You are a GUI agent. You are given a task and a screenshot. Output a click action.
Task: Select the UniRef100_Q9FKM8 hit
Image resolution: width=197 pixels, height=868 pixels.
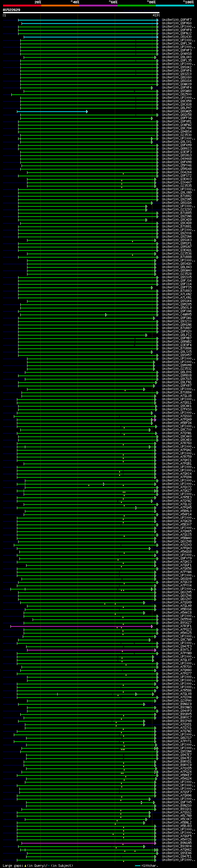point(177,162)
